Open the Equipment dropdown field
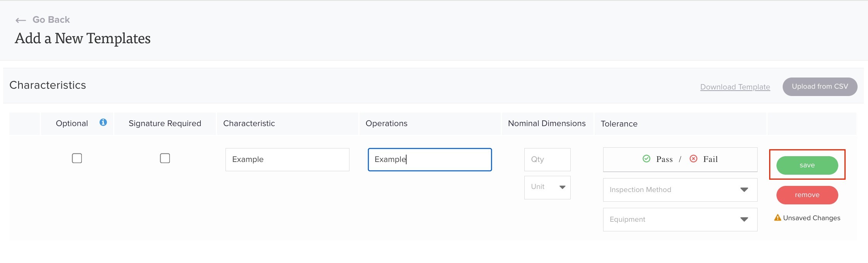 [x=680, y=219]
